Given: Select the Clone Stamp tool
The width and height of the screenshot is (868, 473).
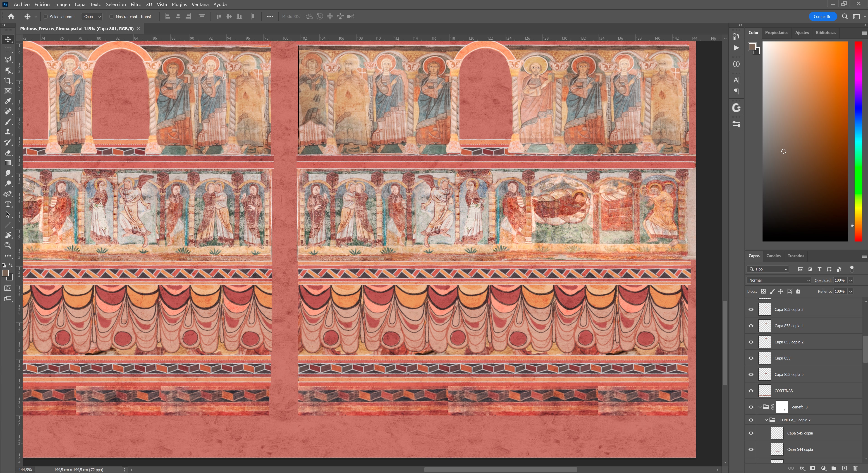Looking at the screenshot, I should point(8,132).
